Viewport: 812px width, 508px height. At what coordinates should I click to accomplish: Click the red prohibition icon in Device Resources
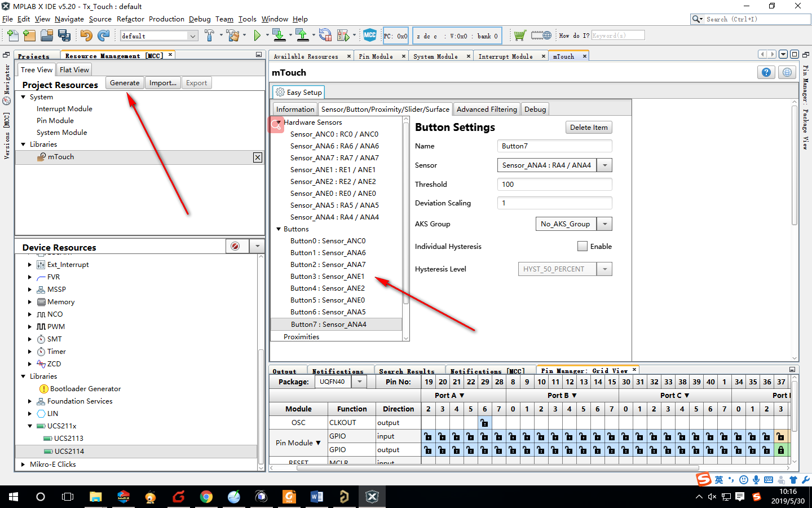(x=235, y=246)
